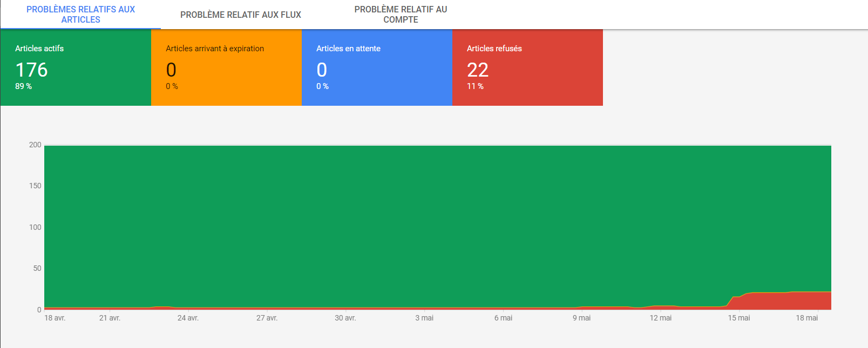
Task: Click the 89 % value
Action: point(23,86)
